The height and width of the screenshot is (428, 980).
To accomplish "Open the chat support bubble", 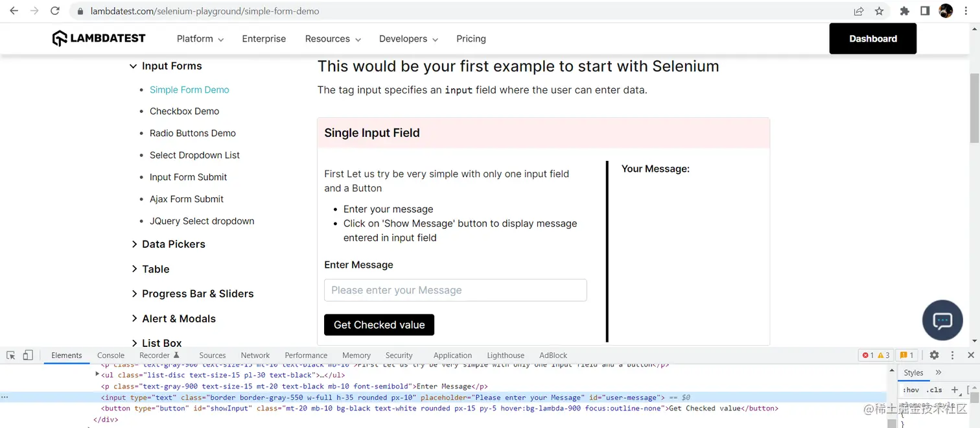I will 942,320.
